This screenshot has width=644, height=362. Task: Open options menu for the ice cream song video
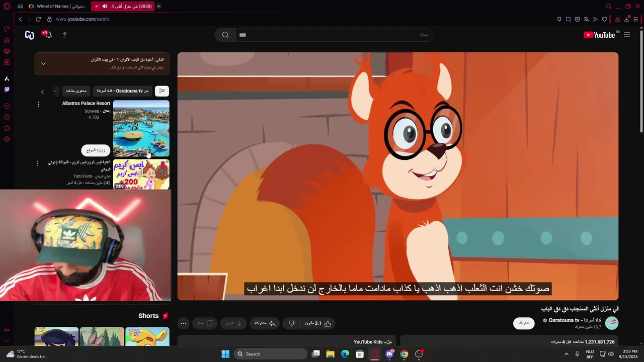coord(37,163)
